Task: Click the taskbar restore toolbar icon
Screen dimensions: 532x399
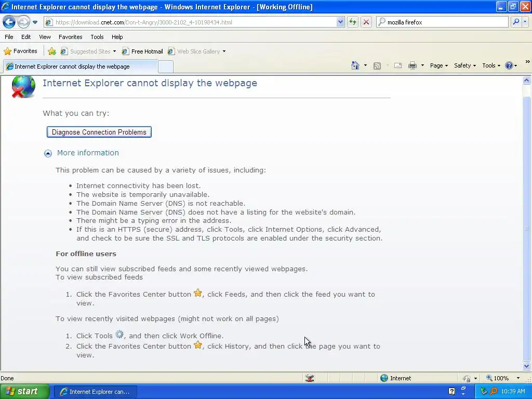Action: pyautogui.click(x=463, y=388)
